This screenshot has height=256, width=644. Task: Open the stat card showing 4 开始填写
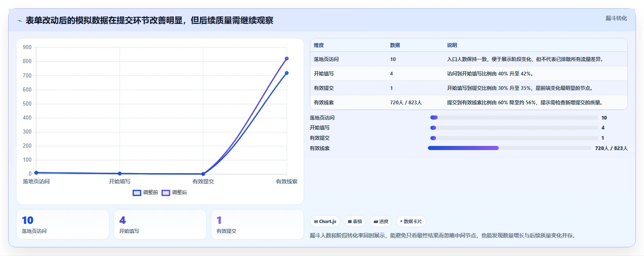tap(160, 224)
